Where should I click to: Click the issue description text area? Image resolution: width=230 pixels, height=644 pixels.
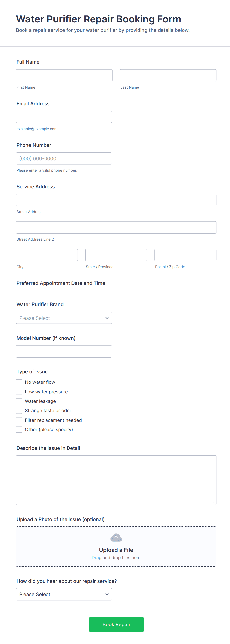pyautogui.click(x=116, y=480)
